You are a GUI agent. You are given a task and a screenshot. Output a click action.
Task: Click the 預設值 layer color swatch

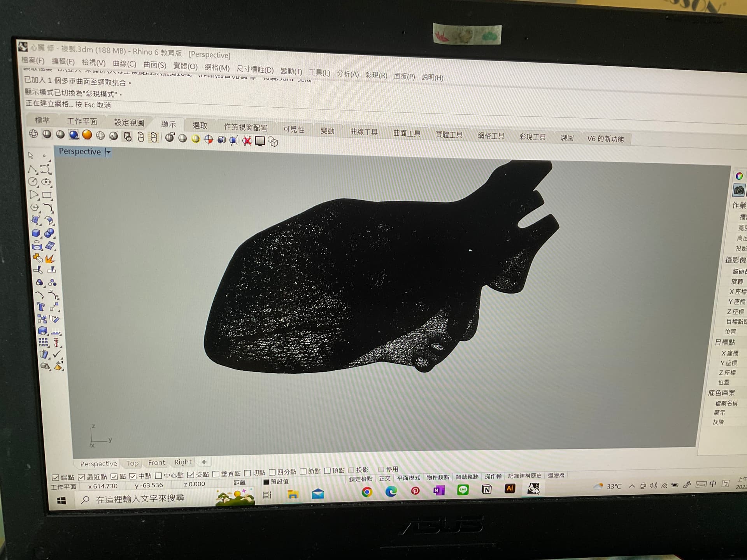coord(267,482)
